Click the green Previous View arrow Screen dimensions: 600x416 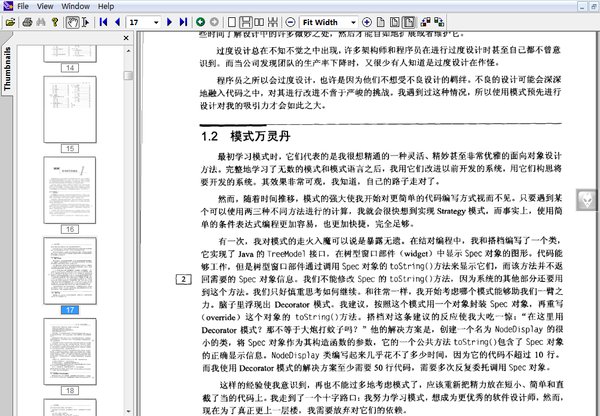pyautogui.click(x=200, y=22)
